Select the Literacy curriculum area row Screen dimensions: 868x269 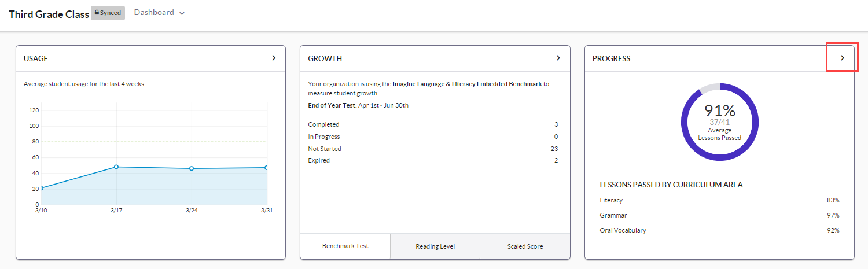coord(719,200)
